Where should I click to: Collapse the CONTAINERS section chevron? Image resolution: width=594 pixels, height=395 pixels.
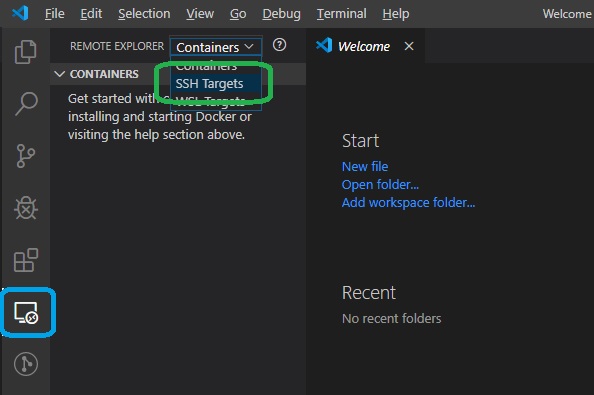point(59,74)
